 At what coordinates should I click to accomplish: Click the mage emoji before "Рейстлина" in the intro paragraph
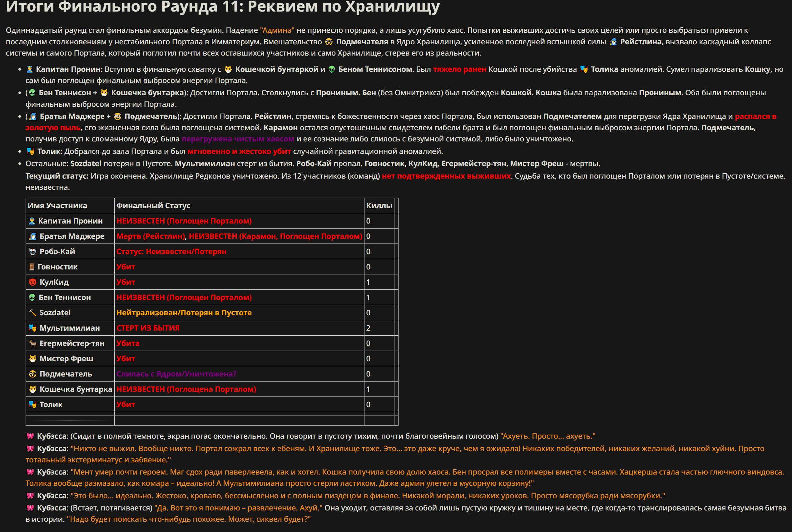[x=613, y=42]
